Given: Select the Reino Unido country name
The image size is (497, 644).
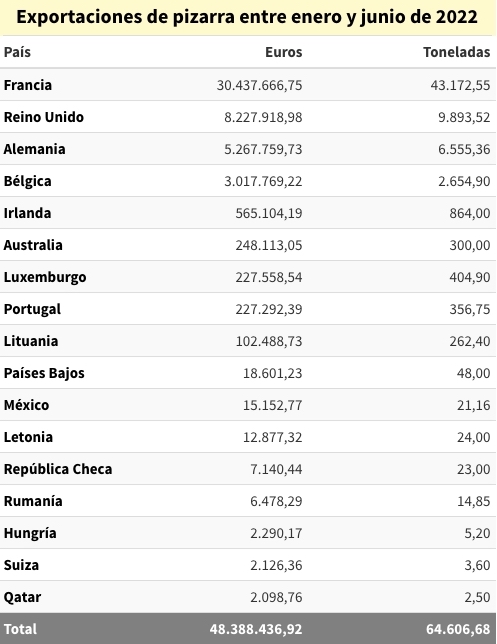Looking at the screenshot, I should click(x=44, y=117).
